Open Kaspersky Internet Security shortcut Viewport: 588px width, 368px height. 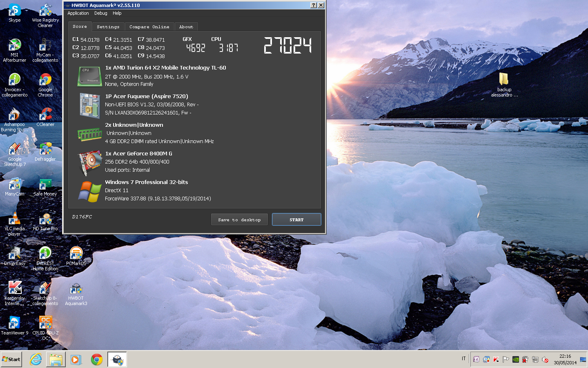pyautogui.click(x=15, y=293)
